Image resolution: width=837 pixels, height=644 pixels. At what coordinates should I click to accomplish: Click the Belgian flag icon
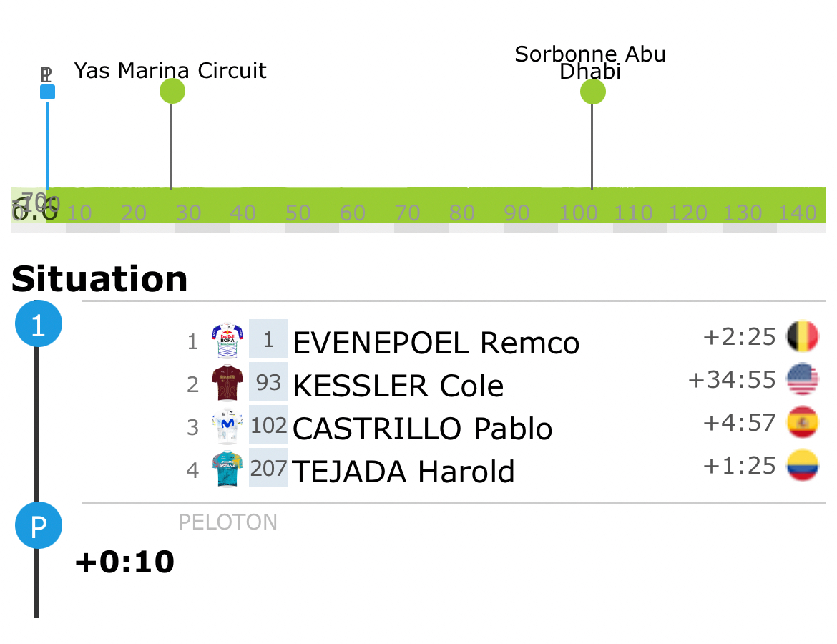click(802, 336)
